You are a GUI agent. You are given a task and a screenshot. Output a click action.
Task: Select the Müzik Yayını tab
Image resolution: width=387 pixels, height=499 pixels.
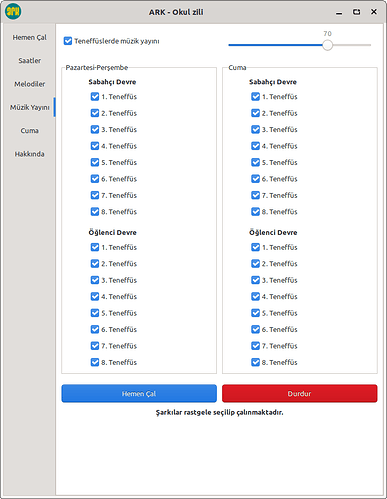click(29, 107)
